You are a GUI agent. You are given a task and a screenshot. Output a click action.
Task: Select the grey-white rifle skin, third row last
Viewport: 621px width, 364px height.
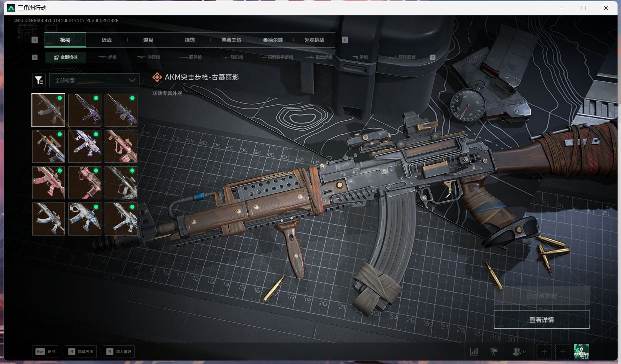[x=121, y=183]
